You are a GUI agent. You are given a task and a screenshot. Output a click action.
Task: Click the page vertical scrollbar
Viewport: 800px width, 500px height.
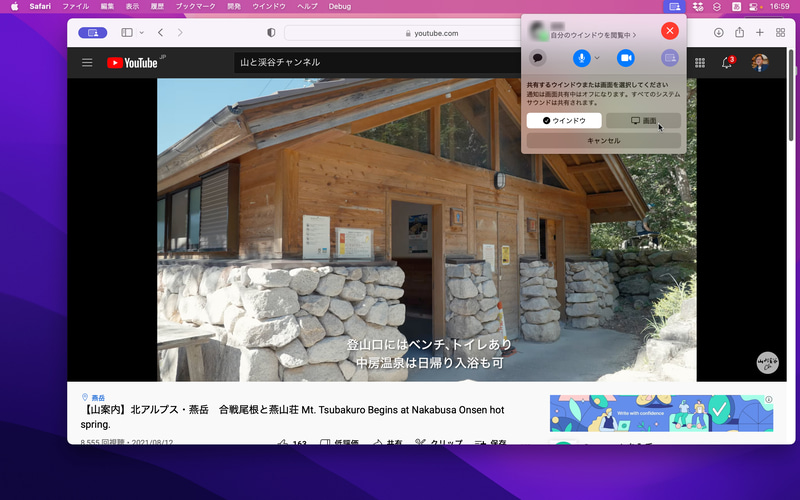click(x=791, y=94)
